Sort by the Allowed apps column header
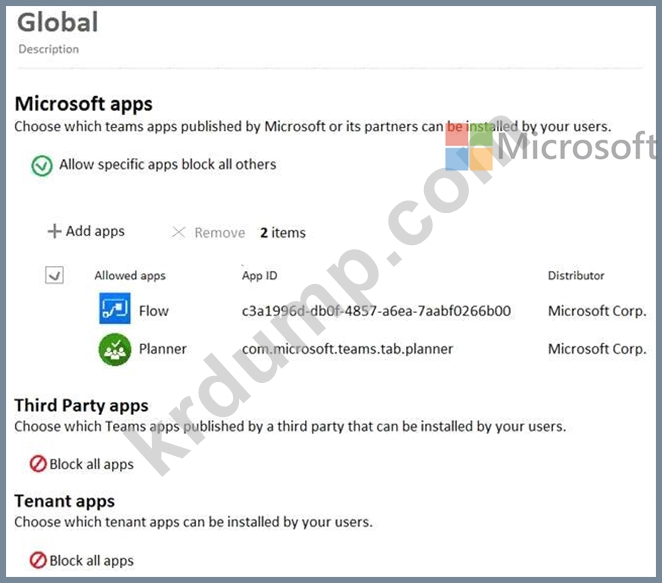662x583 pixels. pos(130,275)
